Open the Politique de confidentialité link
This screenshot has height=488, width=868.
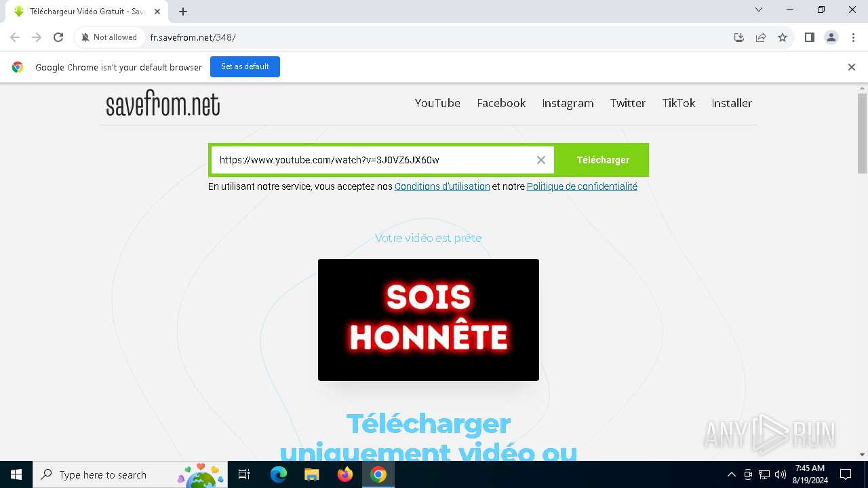582,186
